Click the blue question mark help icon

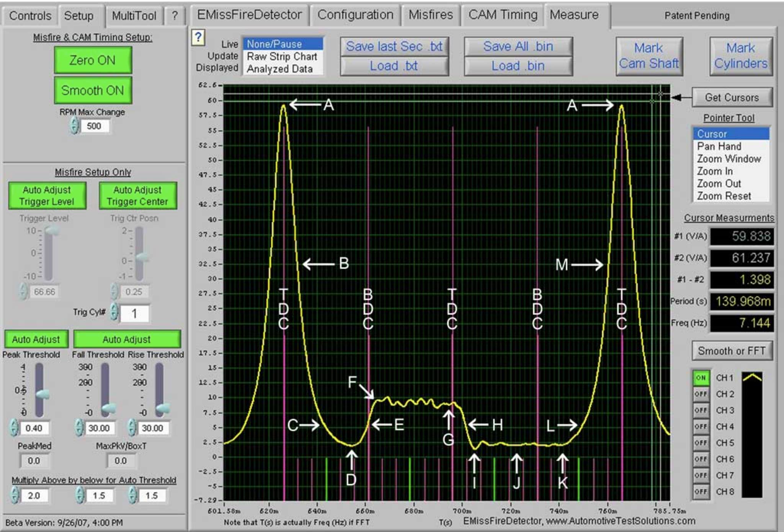[198, 37]
